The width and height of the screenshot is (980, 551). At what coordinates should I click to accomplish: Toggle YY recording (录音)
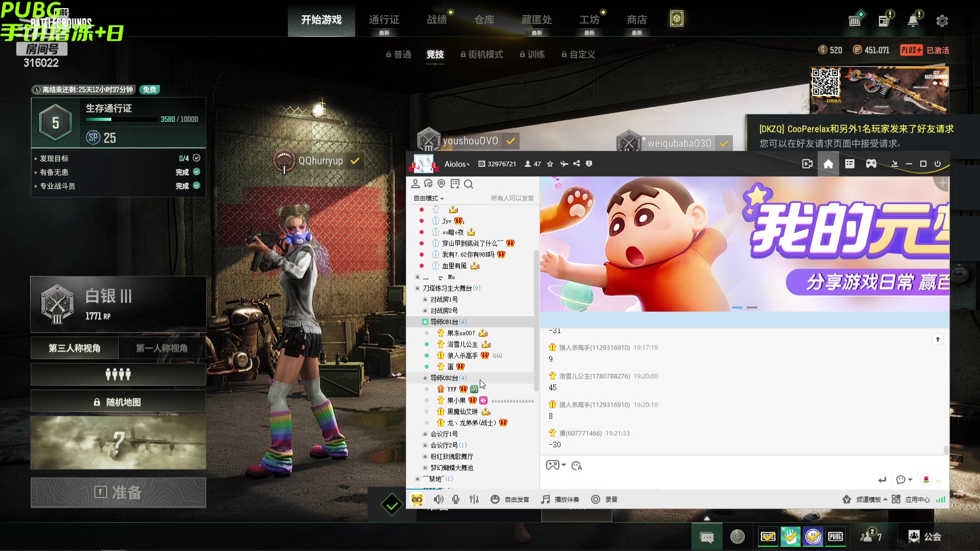pyautogui.click(x=604, y=499)
